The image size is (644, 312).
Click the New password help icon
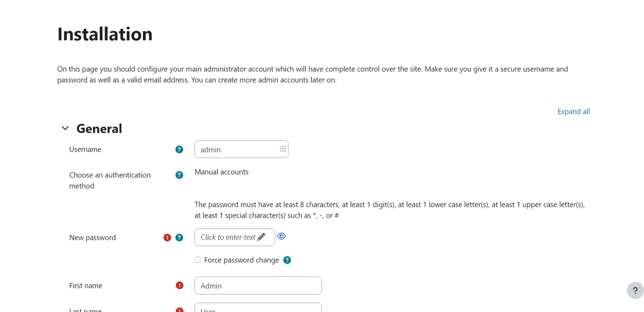[179, 238]
